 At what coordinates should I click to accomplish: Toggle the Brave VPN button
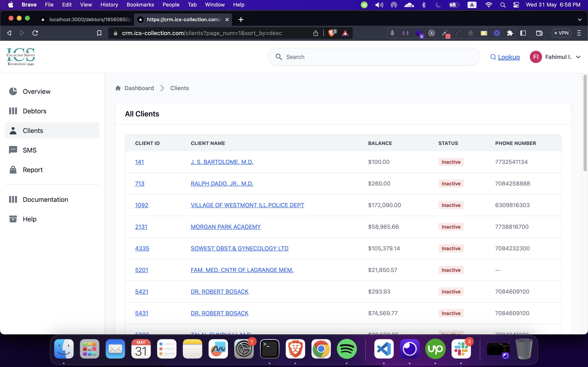pyautogui.click(x=561, y=33)
